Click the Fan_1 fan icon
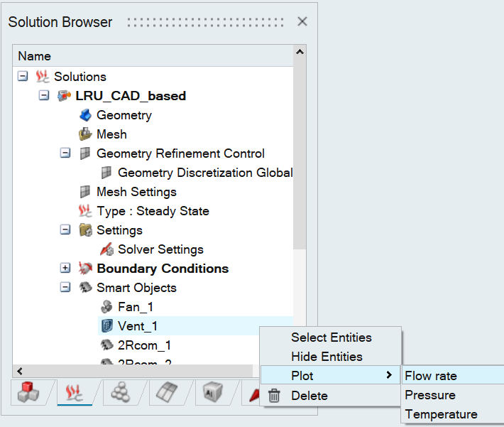This screenshot has width=504, height=427. coord(106,307)
